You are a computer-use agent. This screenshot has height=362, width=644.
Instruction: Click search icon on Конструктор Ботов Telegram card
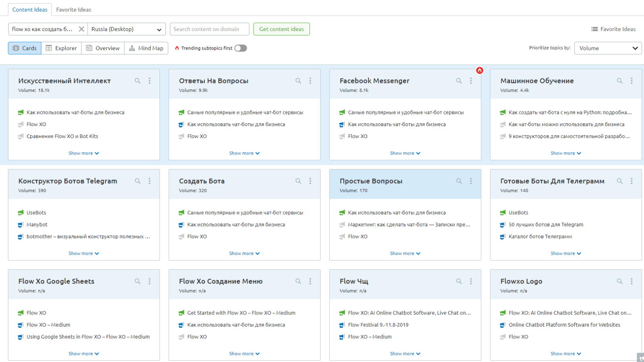[x=138, y=181]
